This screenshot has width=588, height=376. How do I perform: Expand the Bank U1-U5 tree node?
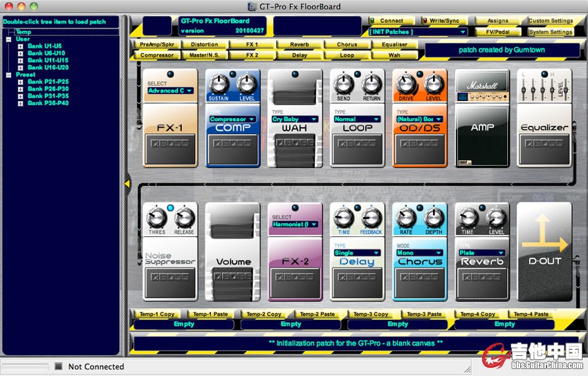point(20,46)
